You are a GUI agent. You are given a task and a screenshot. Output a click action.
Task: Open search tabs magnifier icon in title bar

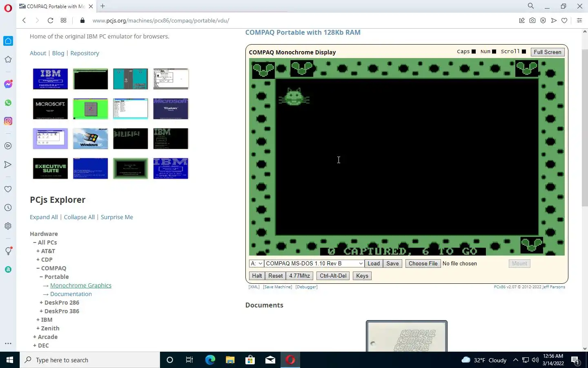point(531,6)
